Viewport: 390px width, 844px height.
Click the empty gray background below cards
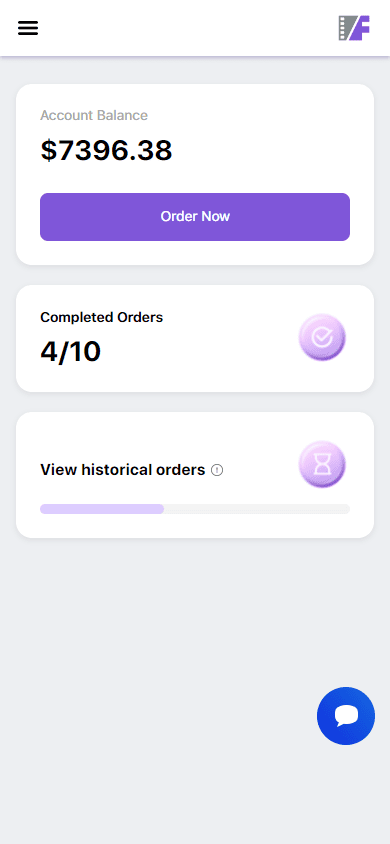(161, 673)
